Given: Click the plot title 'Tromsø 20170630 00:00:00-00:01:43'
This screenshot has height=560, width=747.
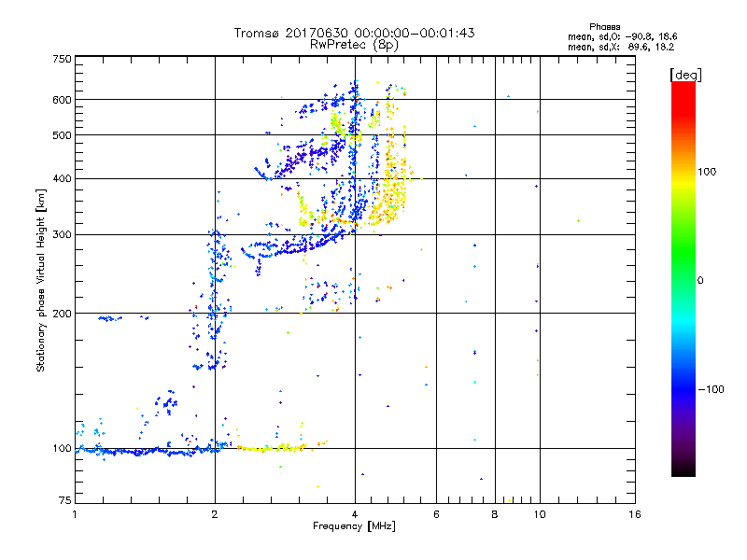Looking at the screenshot, I should click(x=354, y=33).
